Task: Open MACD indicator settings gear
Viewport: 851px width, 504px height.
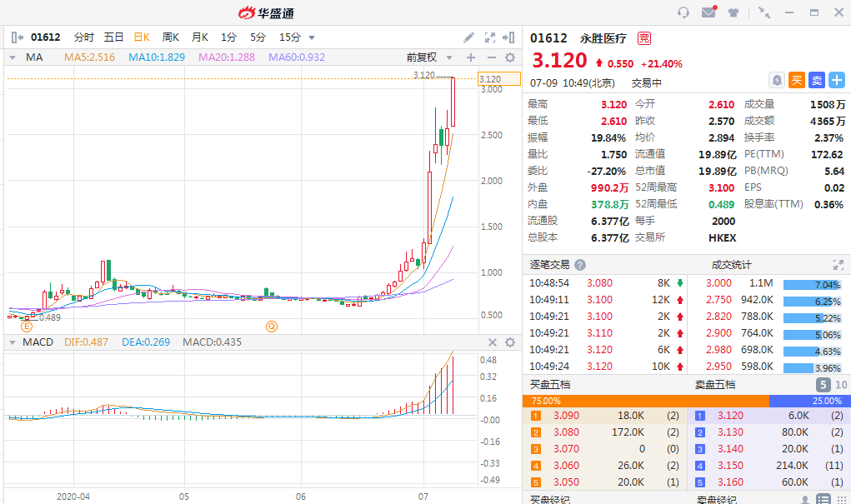Action: click(x=510, y=342)
